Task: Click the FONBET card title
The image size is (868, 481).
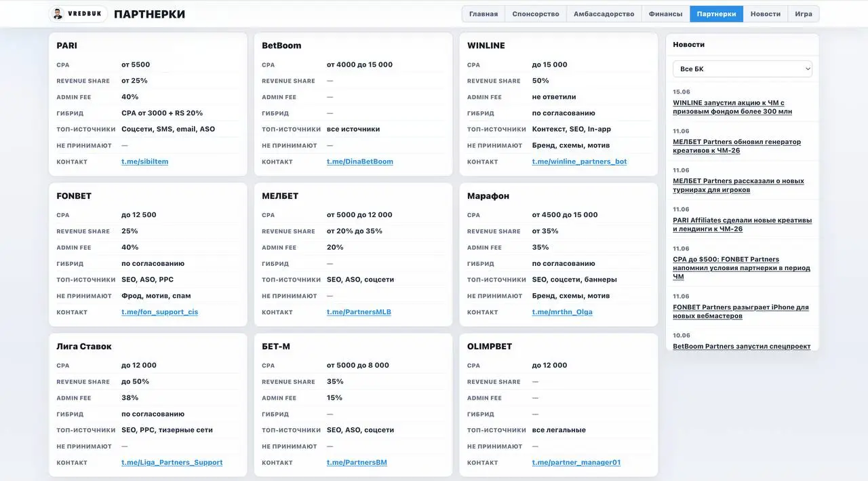Action: coord(74,196)
